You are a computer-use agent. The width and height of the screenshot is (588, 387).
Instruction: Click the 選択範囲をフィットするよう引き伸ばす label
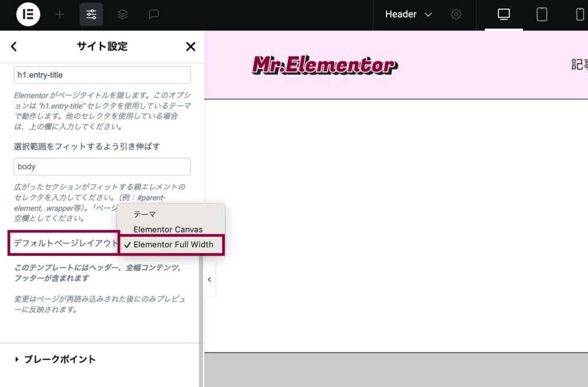(x=87, y=146)
